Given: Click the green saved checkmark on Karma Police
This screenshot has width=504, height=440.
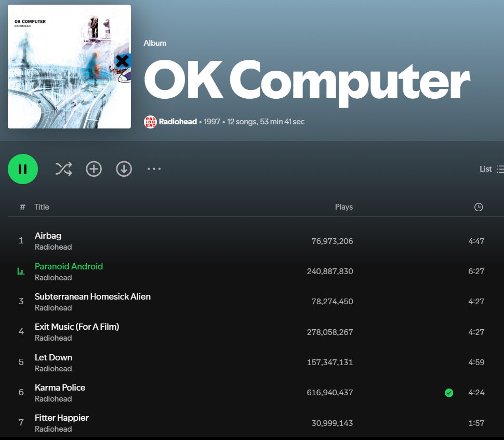Looking at the screenshot, I should tap(449, 393).
